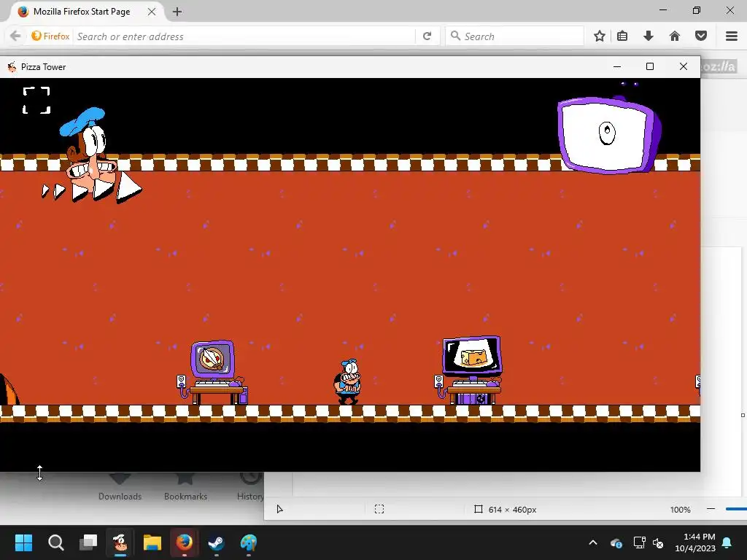The height and width of the screenshot is (560, 747).
Task: Minimize the Pizza Tower window
Action: tap(617, 66)
